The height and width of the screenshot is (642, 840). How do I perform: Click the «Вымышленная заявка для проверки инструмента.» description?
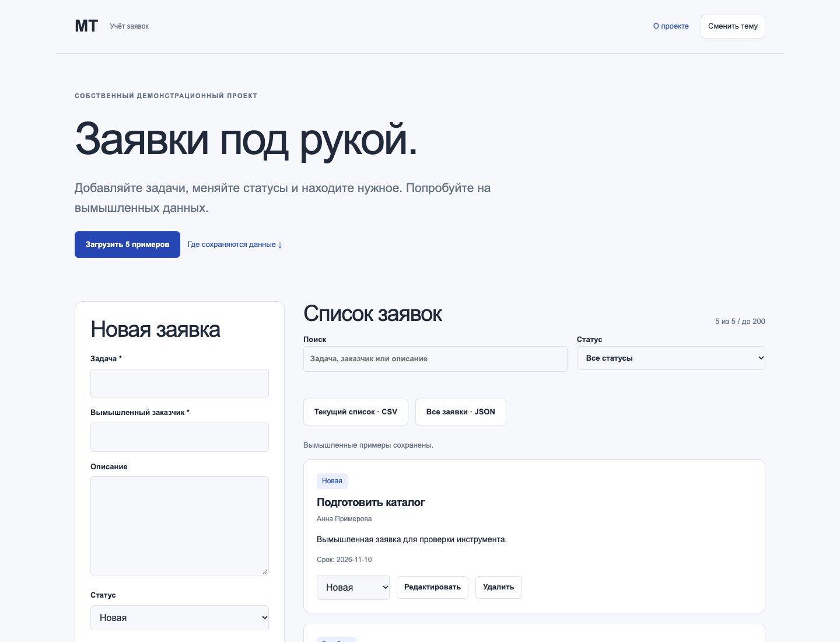pyautogui.click(x=412, y=539)
